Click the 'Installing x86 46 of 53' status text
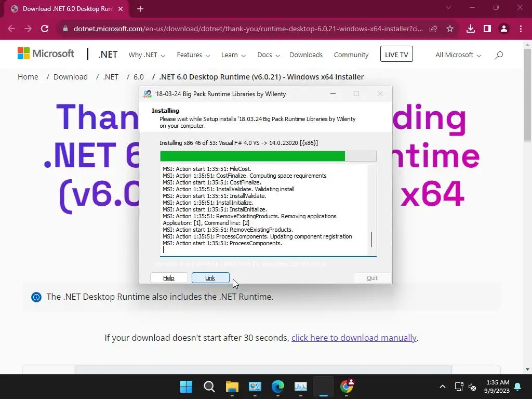This screenshot has height=399, width=532. [238, 143]
